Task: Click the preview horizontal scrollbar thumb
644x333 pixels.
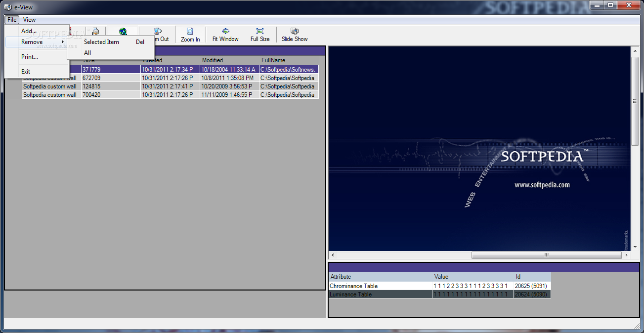Action: click(546, 255)
